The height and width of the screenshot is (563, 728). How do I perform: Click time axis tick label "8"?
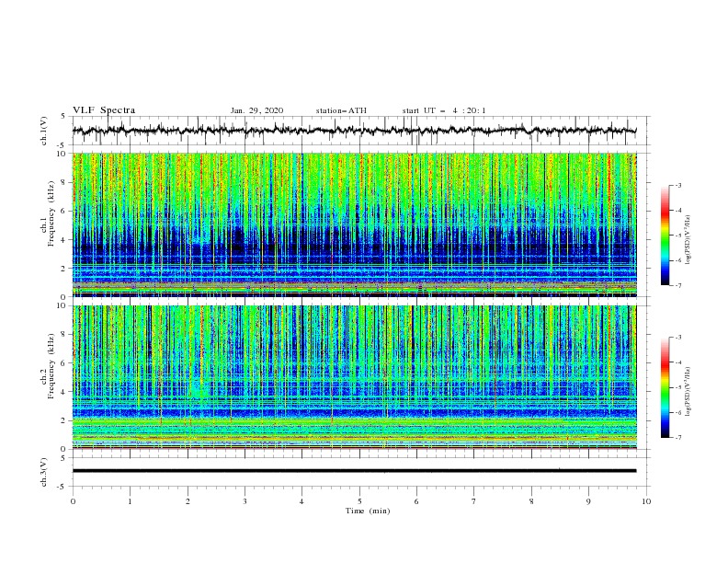pyautogui.click(x=531, y=501)
